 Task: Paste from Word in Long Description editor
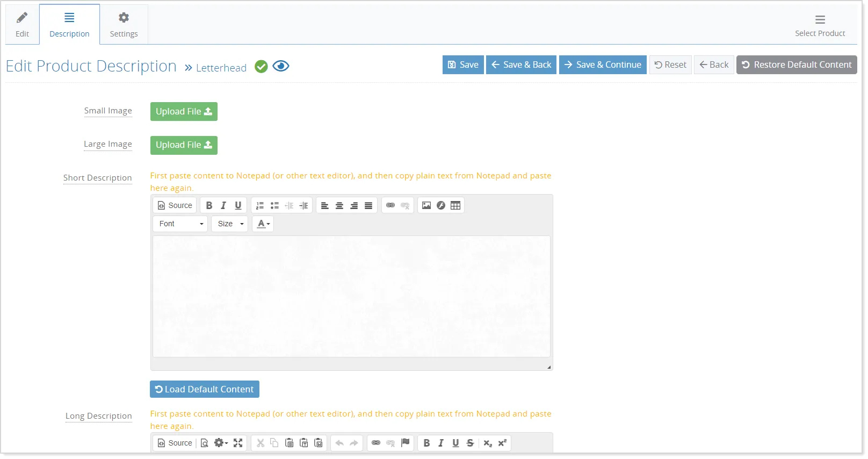click(319, 443)
